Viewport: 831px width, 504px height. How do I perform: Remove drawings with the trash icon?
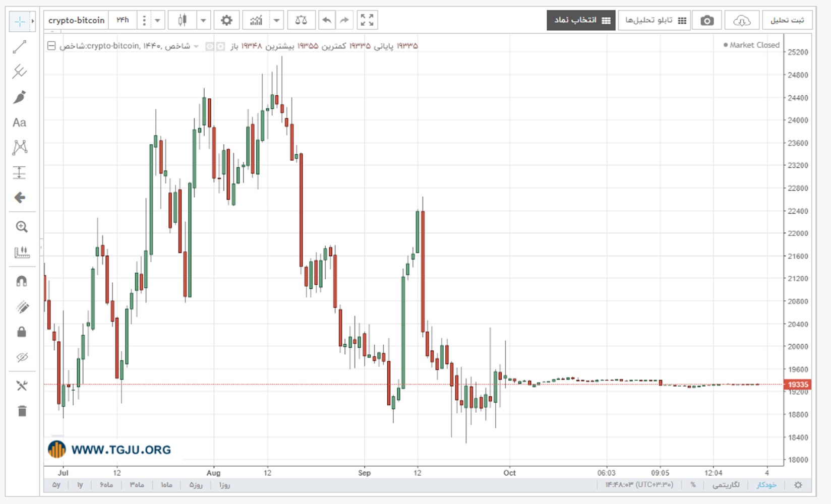coord(22,411)
